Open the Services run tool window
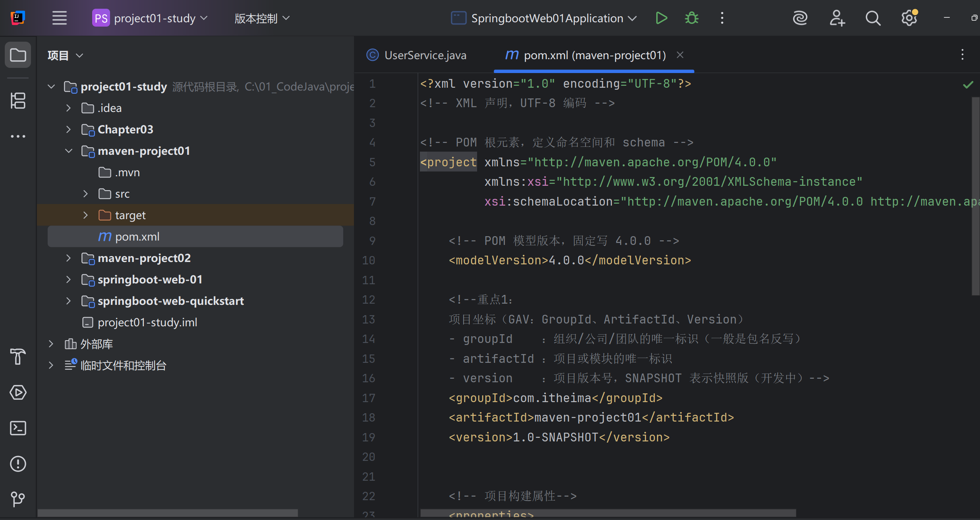Viewport: 980px width, 520px height. point(18,392)
